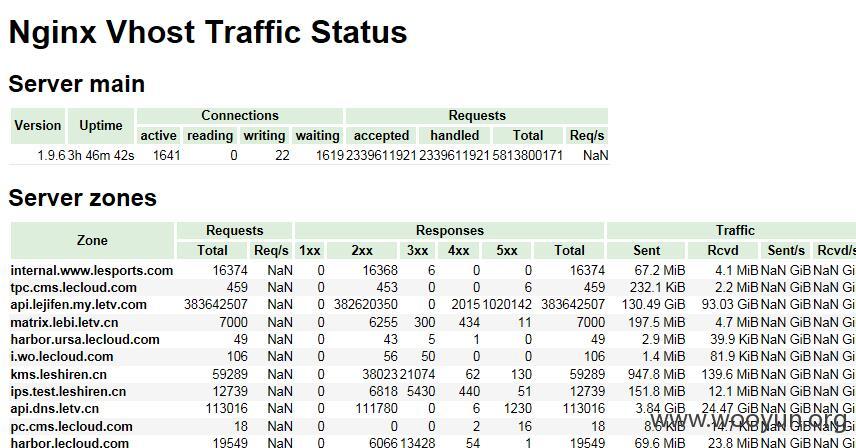Image resolution: width=856 pixels, height=448 pixels.
Task: Click the Responses group header
Action: (449, 230)
